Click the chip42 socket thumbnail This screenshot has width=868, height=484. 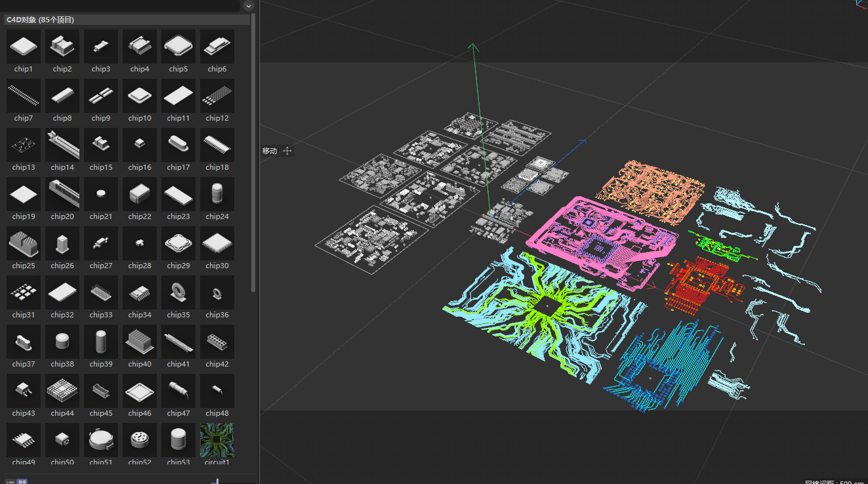pyautogui.click(x=217, y=342)
